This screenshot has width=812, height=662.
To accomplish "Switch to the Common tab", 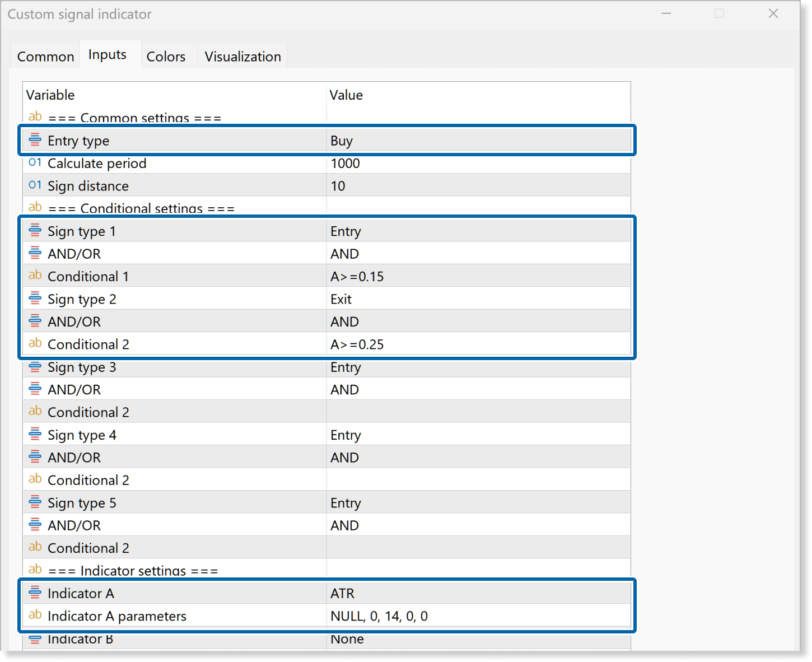I will (x=45, y=56).
